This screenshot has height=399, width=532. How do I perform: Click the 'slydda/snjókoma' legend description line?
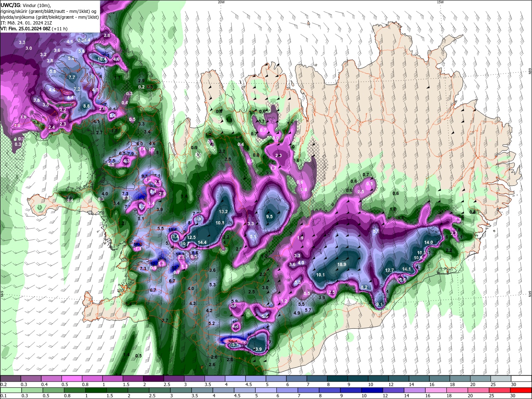49,17
